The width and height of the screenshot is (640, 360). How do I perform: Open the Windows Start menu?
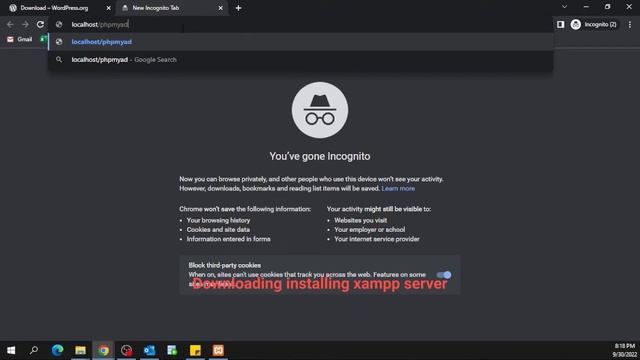[11, 350]
